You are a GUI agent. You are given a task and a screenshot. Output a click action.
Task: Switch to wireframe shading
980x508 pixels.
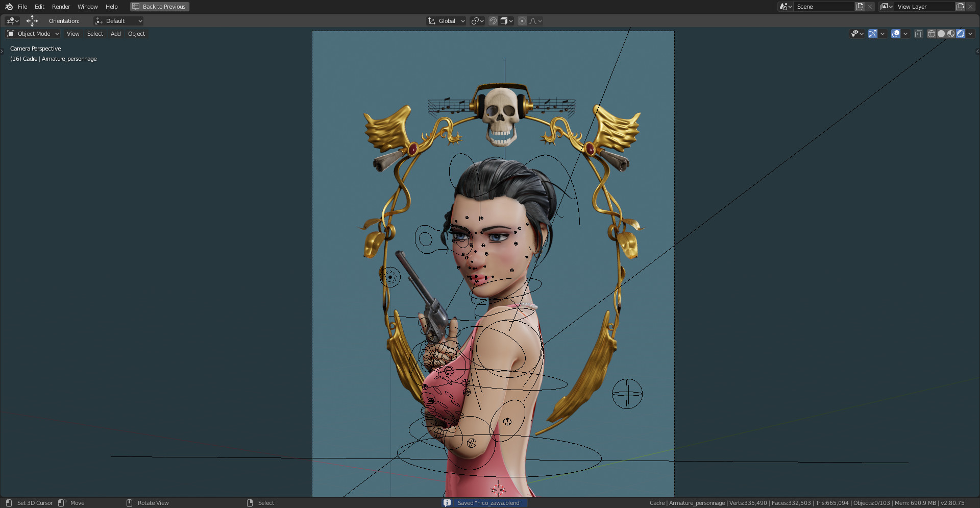point(932,34)
